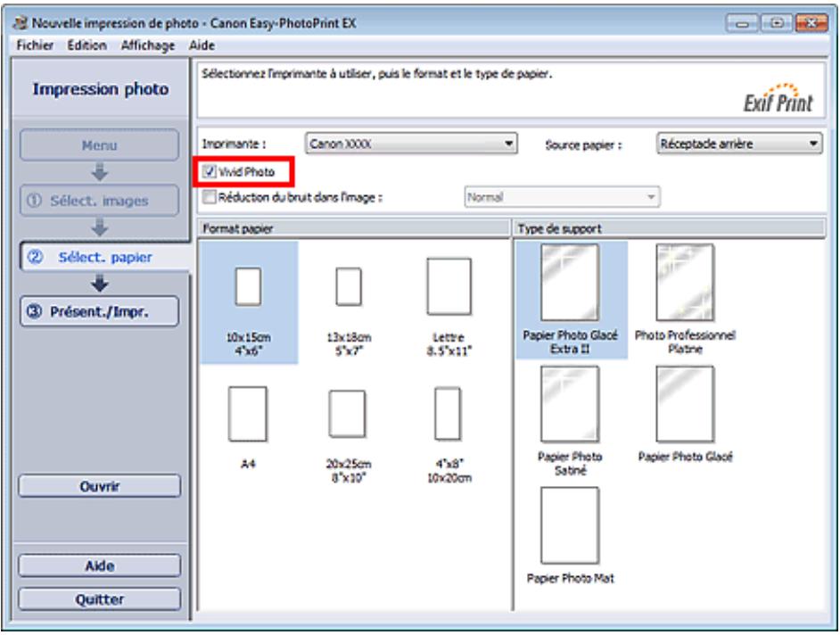The image size is (840, 635).
Task: Click the Type de support header
Action: click(669, 228)
